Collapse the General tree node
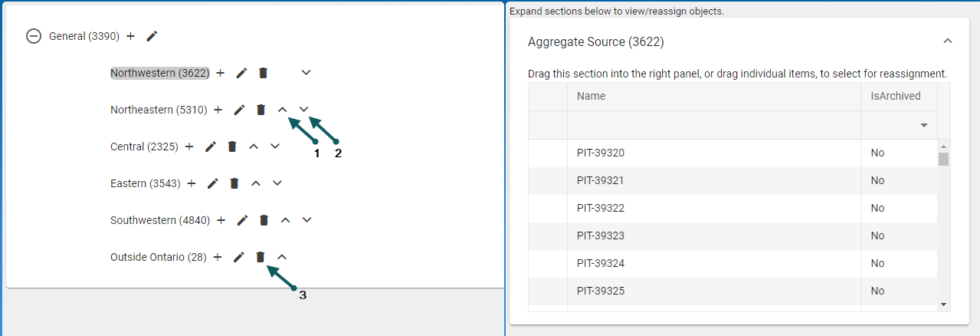Viewport: 980px width, 336px height. pyautogui.click(x=33, y=36)
